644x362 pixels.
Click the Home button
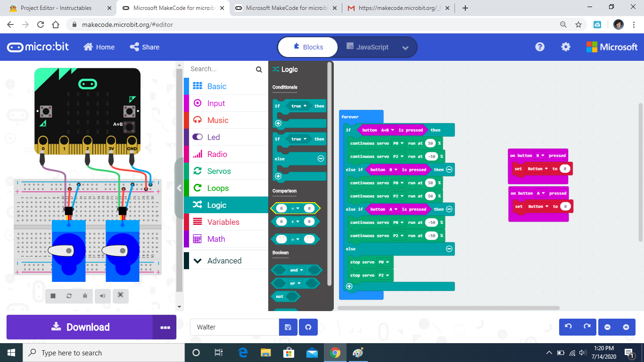(99, 47)
